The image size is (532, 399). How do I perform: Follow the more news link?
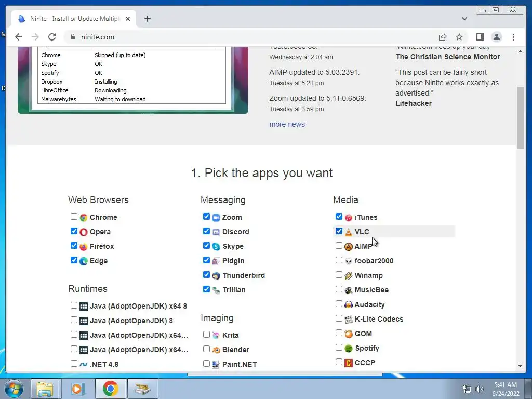pos(287,124)
